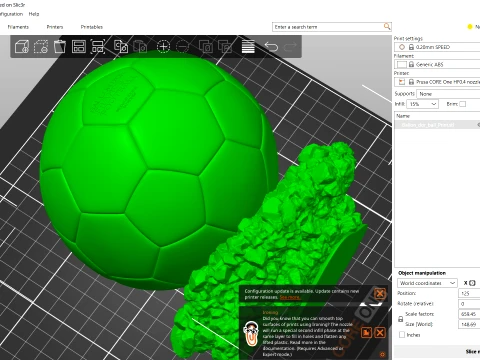Click the Copy toolbar icon

pyautogui.click(x=121, y=47)
